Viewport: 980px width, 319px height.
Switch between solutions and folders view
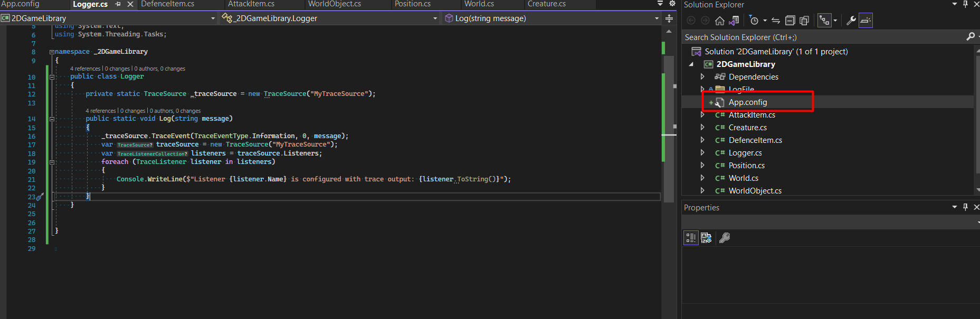[x=734, y=21]
